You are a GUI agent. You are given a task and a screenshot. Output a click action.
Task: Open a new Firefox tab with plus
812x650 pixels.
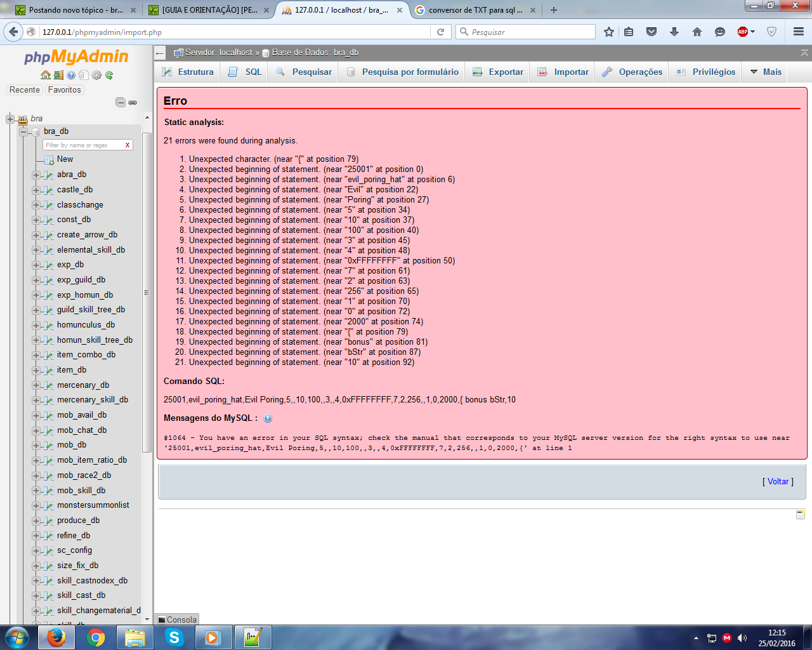pos(554,10)
